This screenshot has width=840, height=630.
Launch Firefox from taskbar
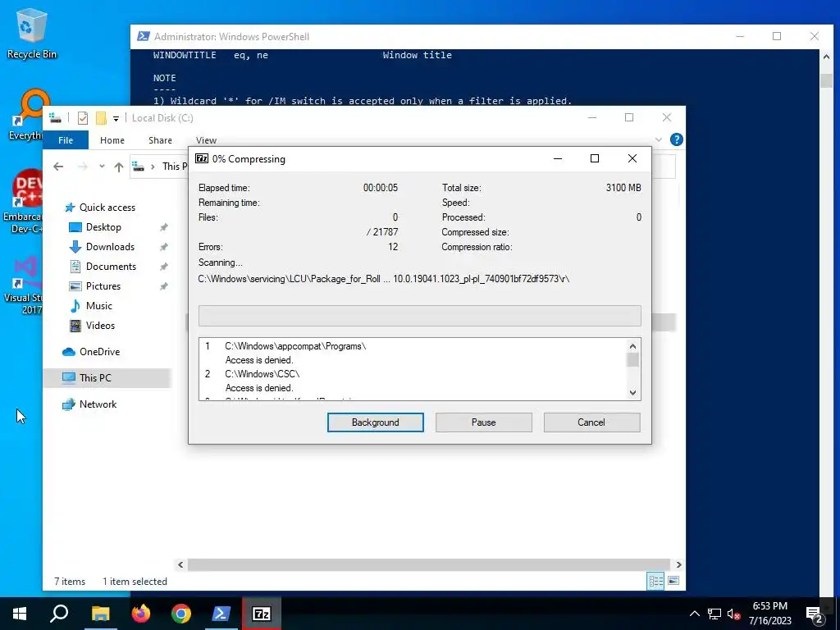click(141, 614)
